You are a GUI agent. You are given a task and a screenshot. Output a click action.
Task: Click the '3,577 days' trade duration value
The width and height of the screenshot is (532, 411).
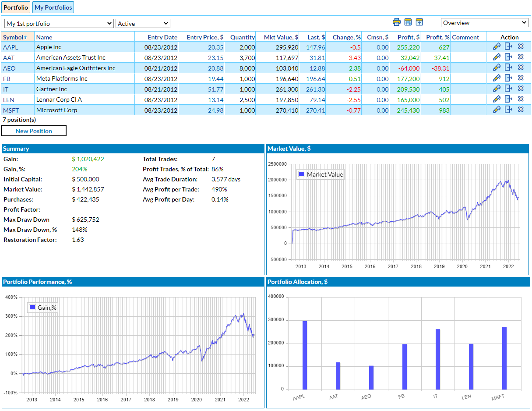coord(226,179)
